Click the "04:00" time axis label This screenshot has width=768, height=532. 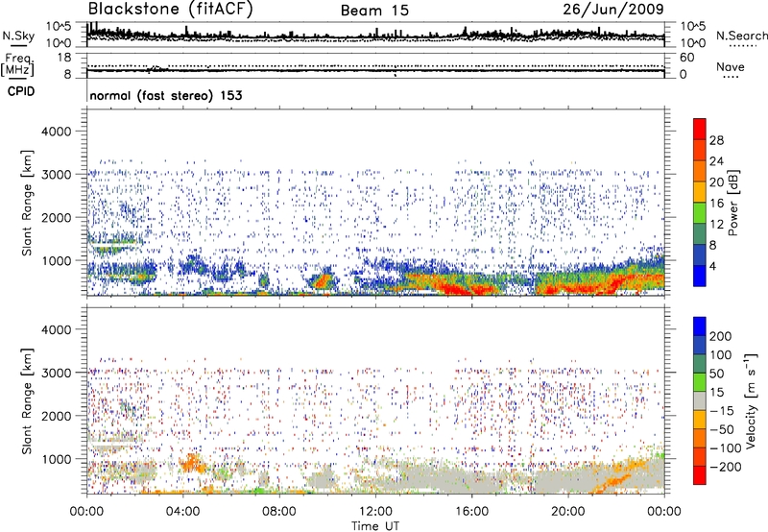(x=182, y=512)
